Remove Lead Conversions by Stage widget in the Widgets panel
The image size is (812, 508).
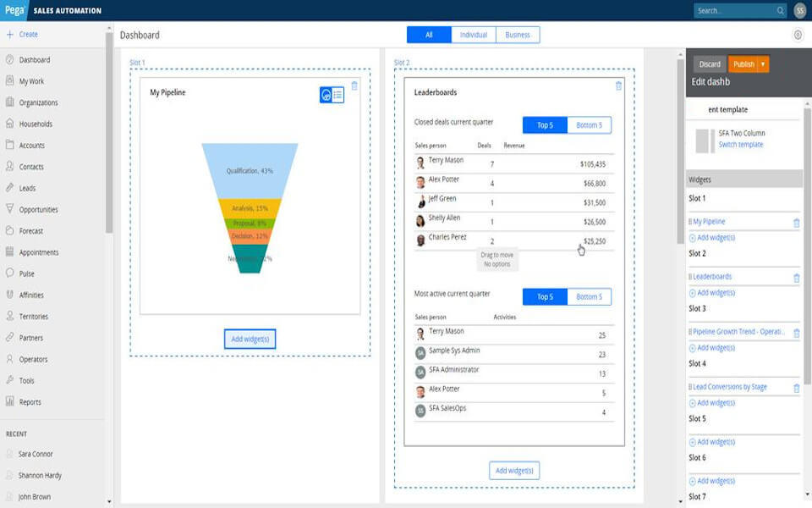pyautogui.click(x=797, y=388)
